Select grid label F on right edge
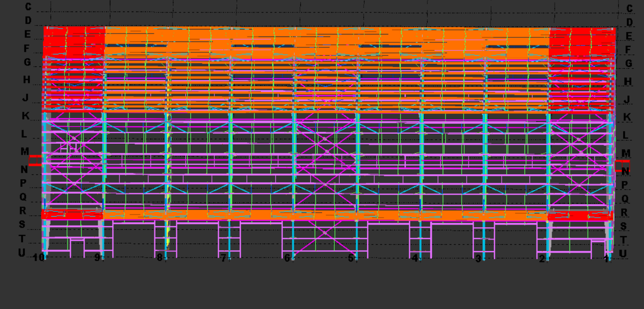644x309 pixels. (629, 50)
